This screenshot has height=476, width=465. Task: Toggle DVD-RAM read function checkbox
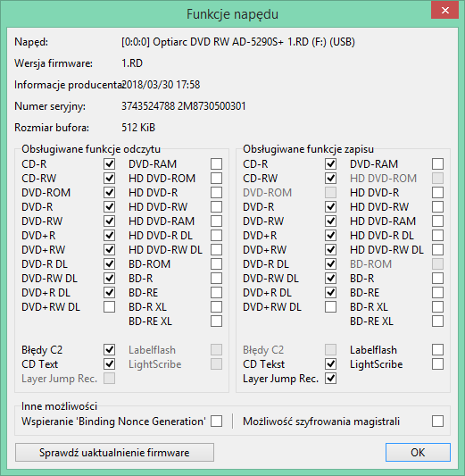[216, 164]
